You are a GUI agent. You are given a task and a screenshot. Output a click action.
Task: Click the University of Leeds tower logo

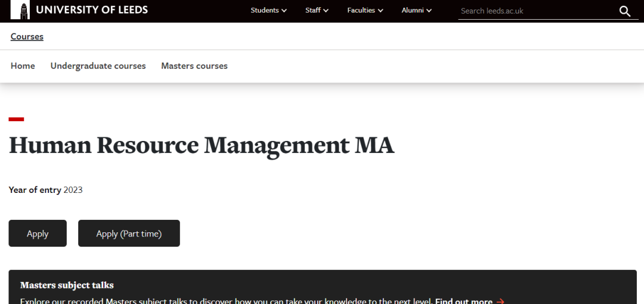click(20, 10)
